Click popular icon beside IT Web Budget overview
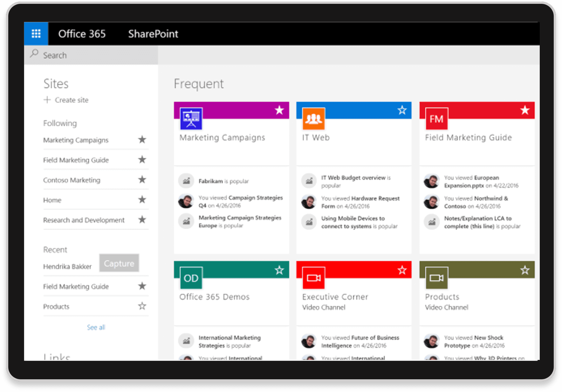This screenshot has width=562, height=392. click(309, 181)
